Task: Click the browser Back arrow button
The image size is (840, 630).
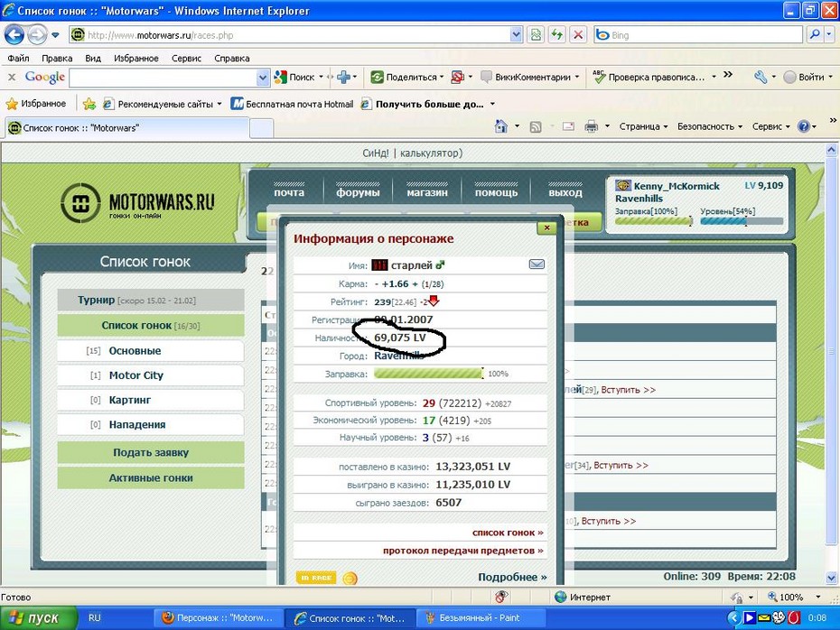Action: pyautogui.click(x=14, y=35)
